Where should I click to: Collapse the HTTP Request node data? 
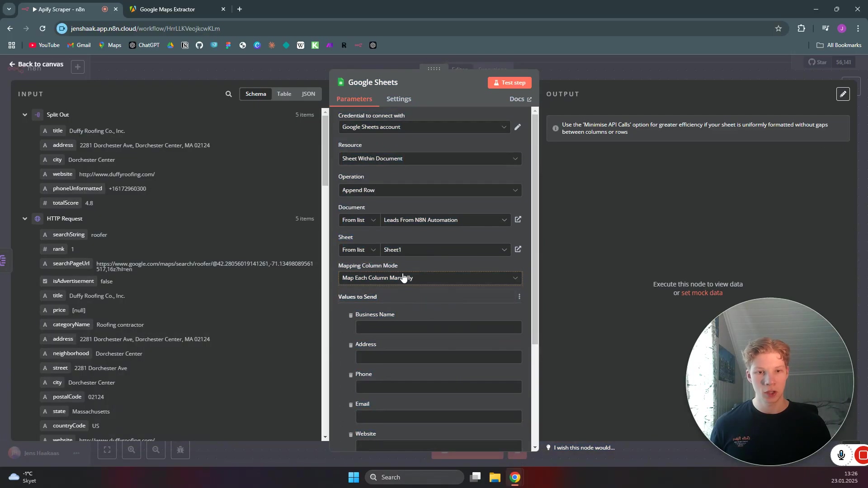pyautogui.click(x=25, y=219)
